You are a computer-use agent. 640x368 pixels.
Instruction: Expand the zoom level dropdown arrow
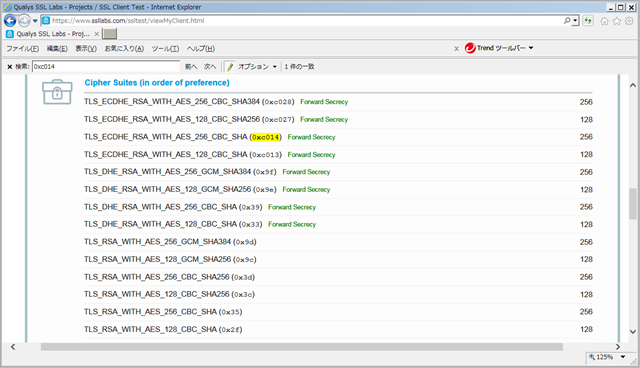623,357
